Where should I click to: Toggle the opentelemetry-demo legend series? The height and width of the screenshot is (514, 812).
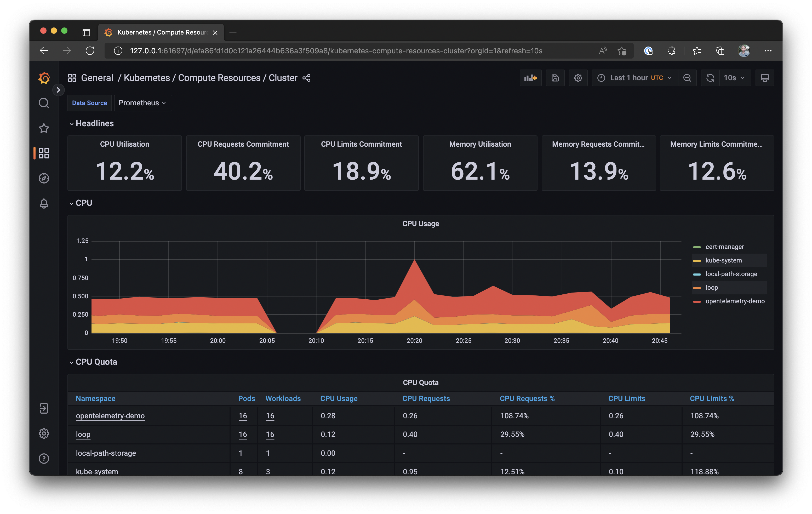(x=735, y=301)
